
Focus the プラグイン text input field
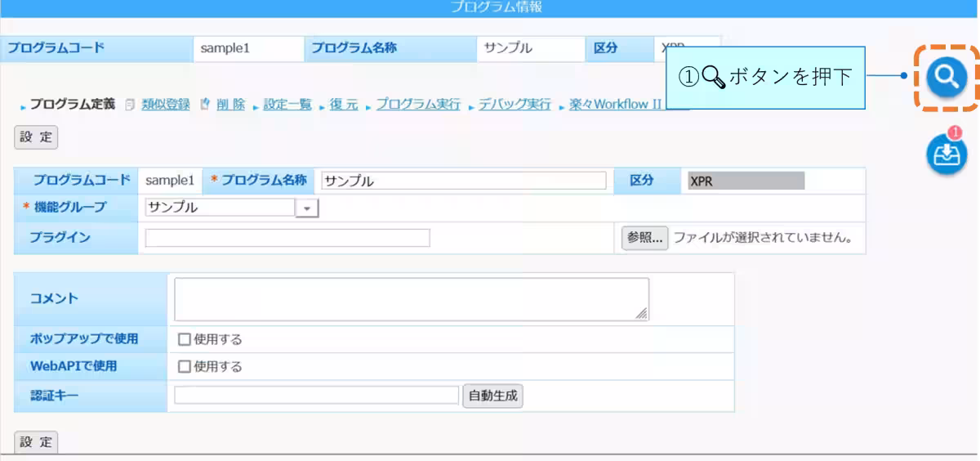[x=287, y=238]
